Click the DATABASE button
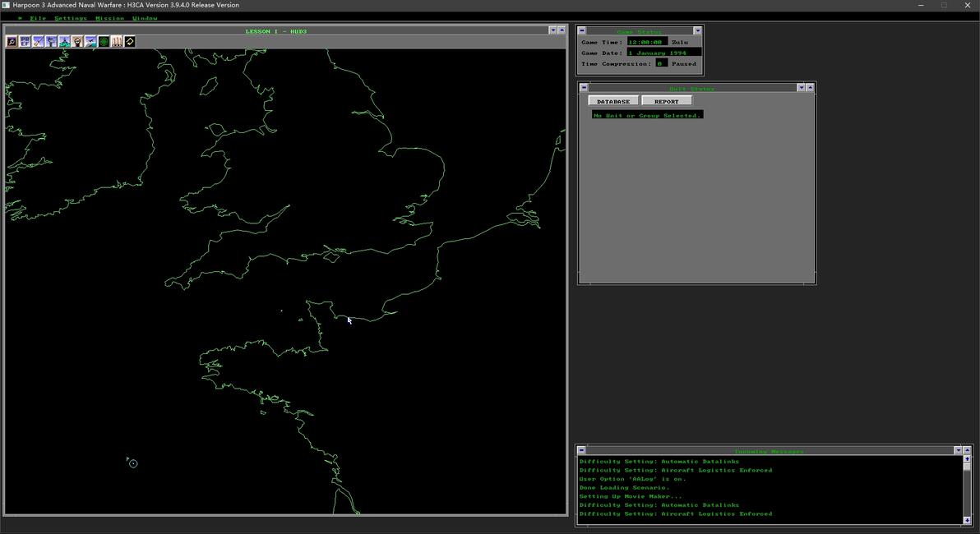 point(613,101)
